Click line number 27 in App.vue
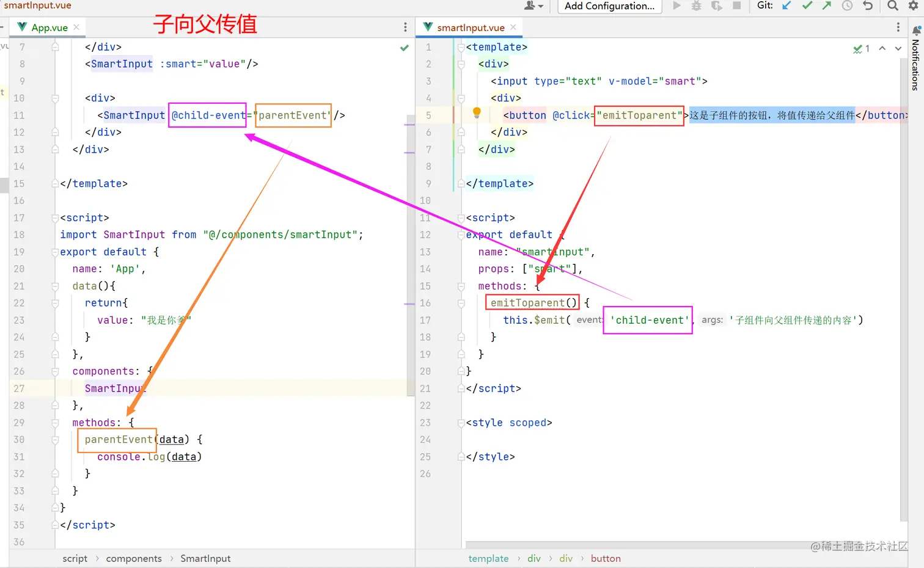 (x=19, y=388)
